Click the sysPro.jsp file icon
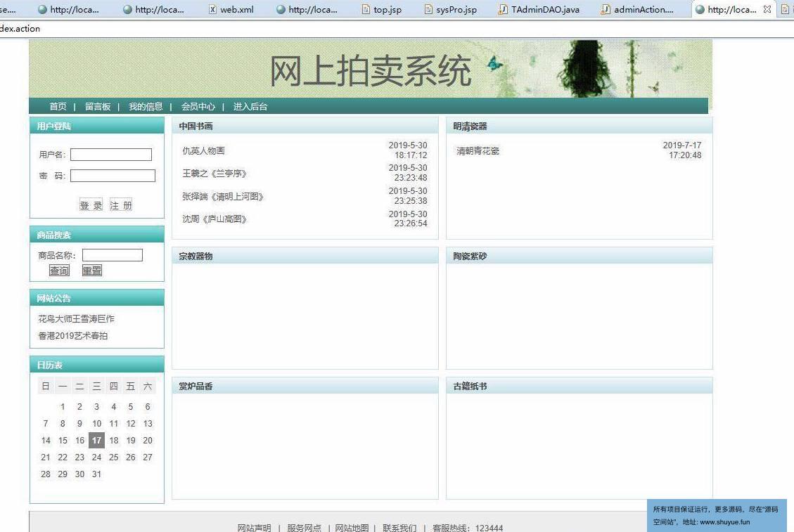Screen dimensions: 794x532 [x=428, y=9]
